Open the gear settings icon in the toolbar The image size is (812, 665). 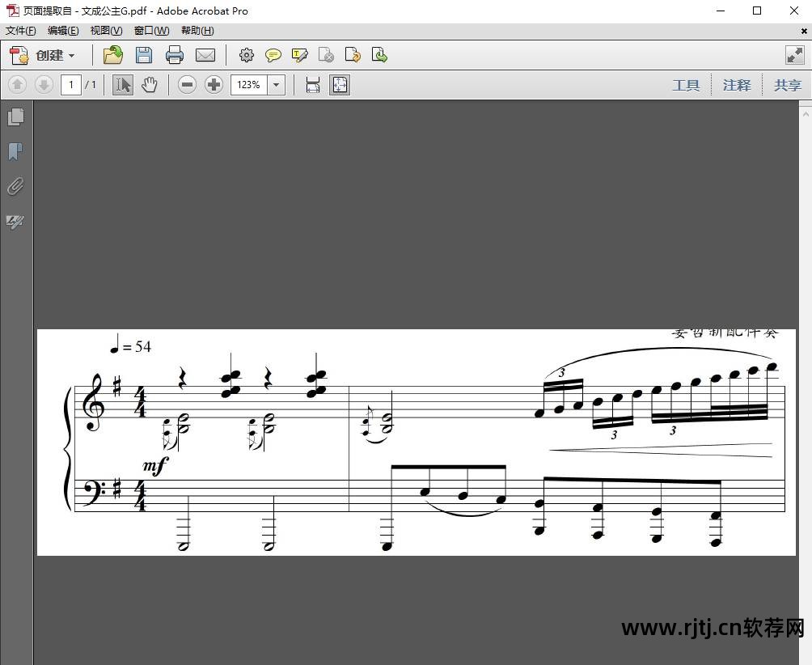click(247, 55)
